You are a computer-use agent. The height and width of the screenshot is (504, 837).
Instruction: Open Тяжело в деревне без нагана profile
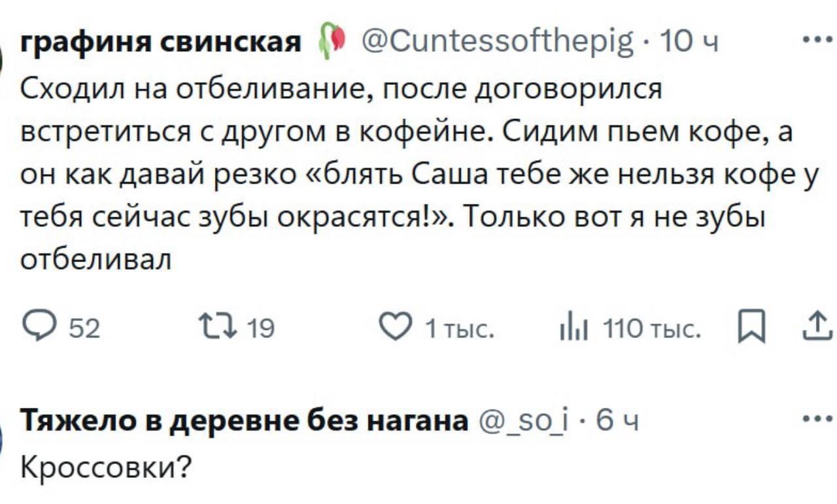point(245,421)
